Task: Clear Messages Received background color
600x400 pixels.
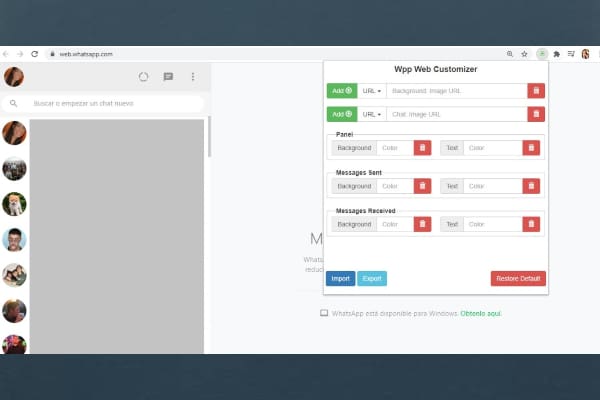Action: pos(422,224)
